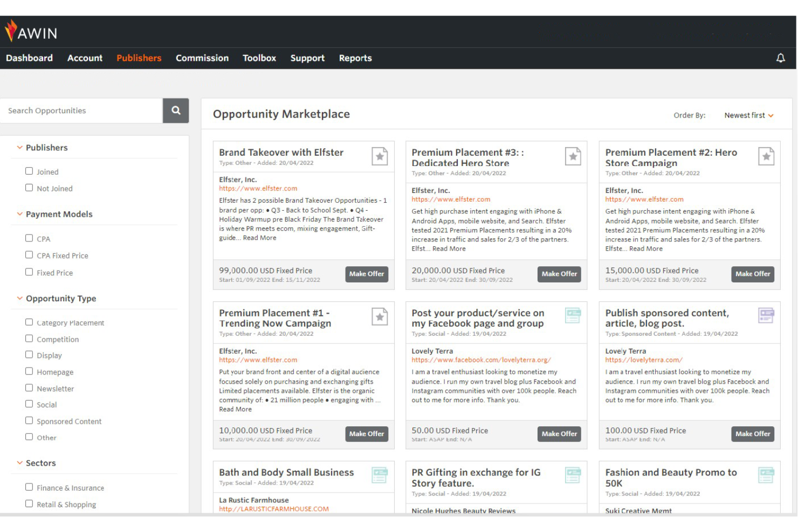798x532 pixels.
Task: Tick the Social opportunity type
Action: 29,404
